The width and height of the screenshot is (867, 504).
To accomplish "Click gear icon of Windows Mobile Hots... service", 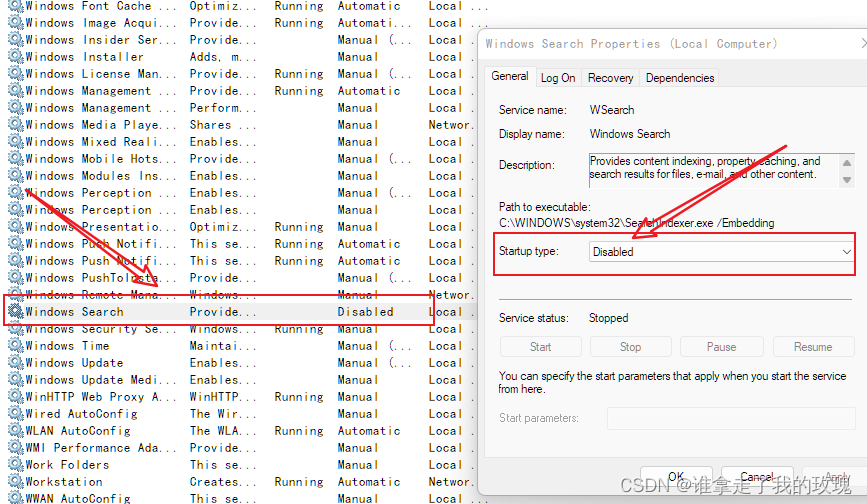I will click(x=15, y=159).
